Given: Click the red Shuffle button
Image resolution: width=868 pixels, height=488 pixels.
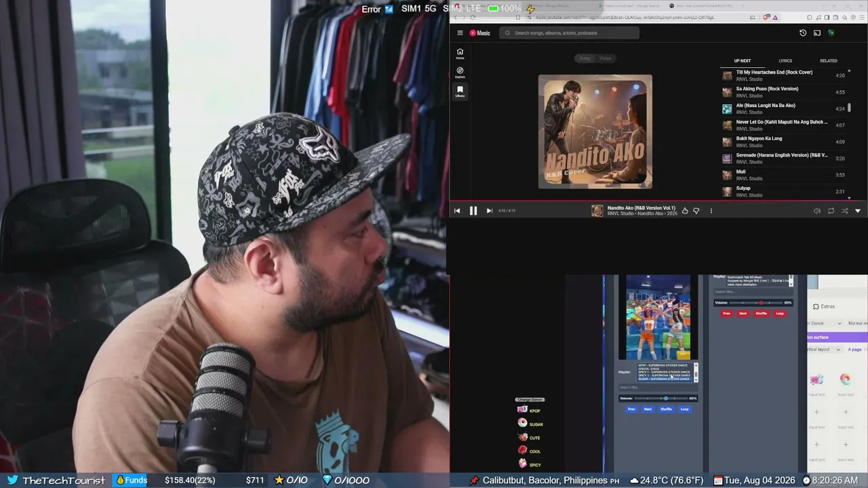Looking at the screenshot, I should 761,313.
